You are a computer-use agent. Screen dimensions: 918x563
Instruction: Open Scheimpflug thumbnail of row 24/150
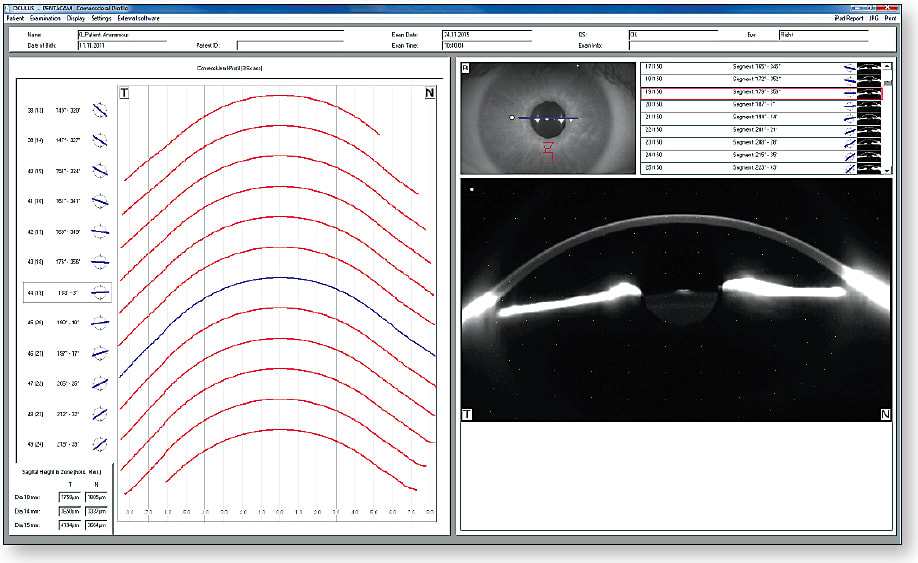coord(869,156)
